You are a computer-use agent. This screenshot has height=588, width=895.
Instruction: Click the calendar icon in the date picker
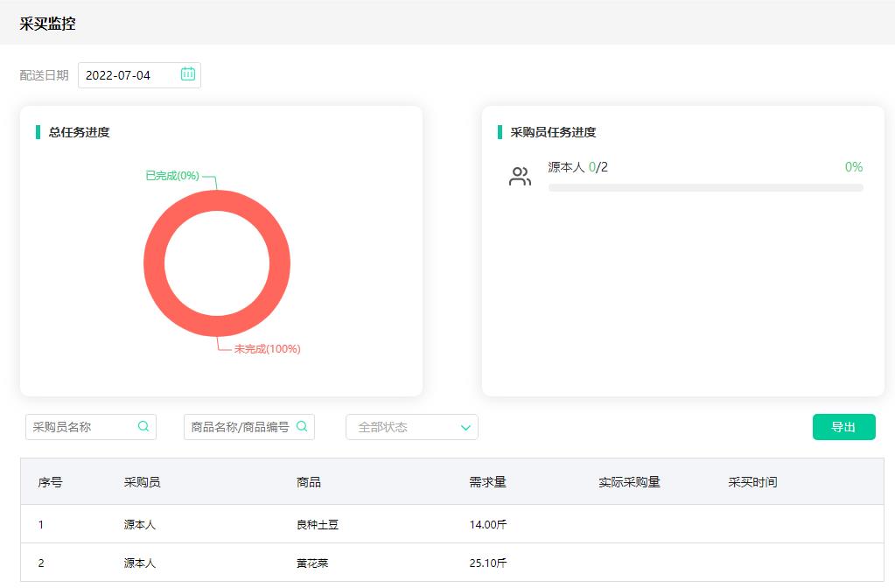click(x=186, y=74)
